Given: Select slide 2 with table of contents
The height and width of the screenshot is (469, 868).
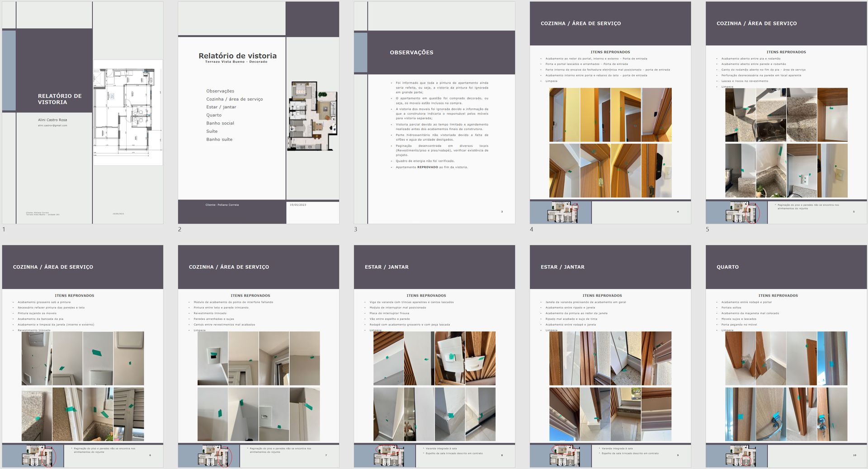Looking at the screenshot, I should click(259, 113).
